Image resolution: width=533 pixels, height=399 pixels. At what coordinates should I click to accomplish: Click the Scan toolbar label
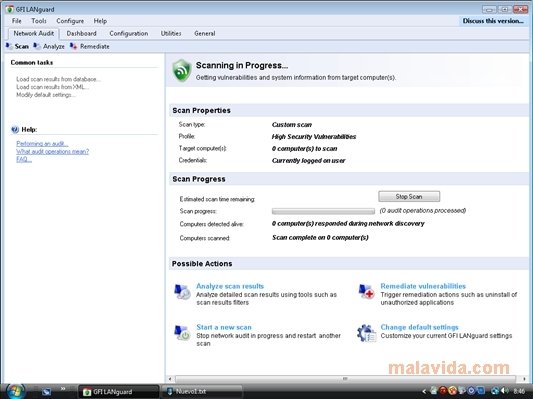22,46
